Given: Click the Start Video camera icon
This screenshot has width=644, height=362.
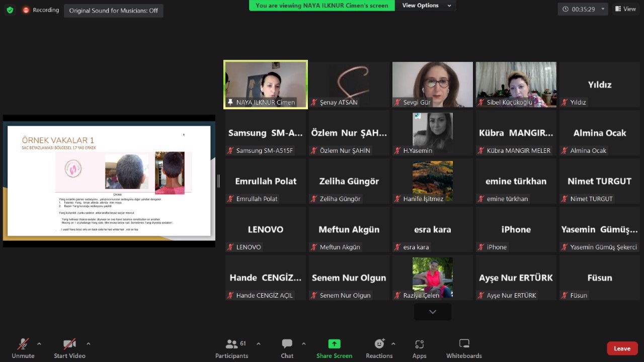Looking at the screenshot, I should pyautogui.click(x=69, y=344).
